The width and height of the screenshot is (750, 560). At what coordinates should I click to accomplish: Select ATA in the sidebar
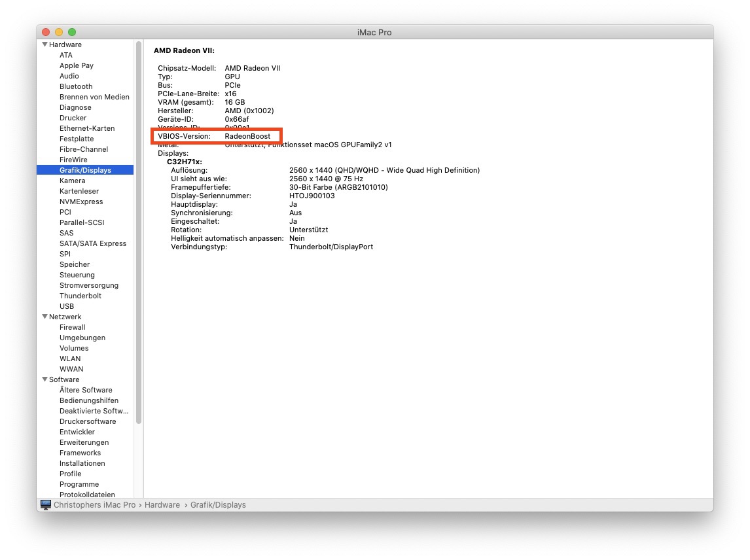[66, 55]
